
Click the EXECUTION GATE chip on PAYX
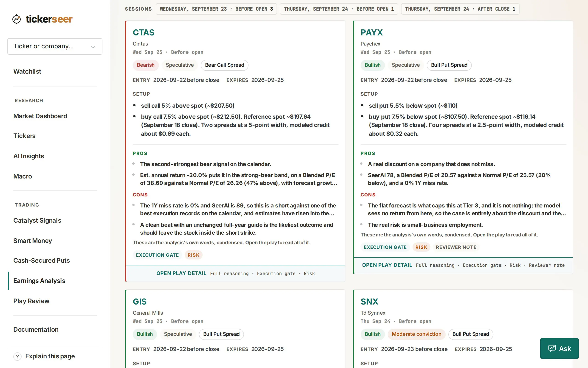click(x=385, y=247)
